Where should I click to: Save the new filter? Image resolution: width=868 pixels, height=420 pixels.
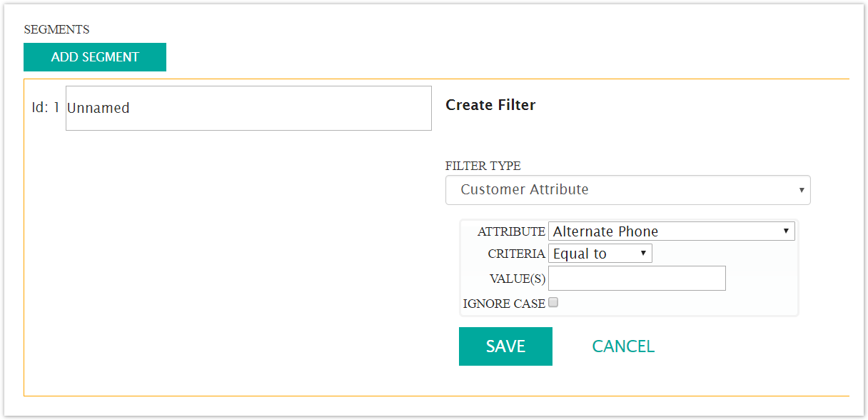(505, 346)
